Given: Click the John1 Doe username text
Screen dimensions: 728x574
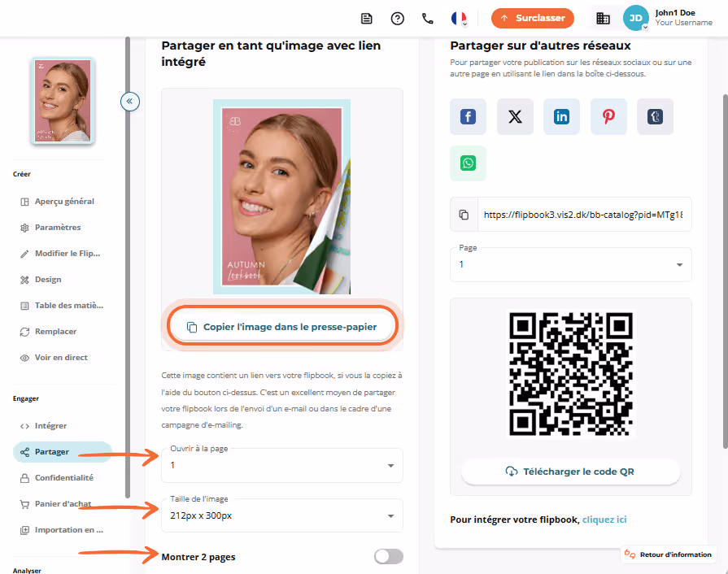Looking at the screenshot, I should pos(675,13).
